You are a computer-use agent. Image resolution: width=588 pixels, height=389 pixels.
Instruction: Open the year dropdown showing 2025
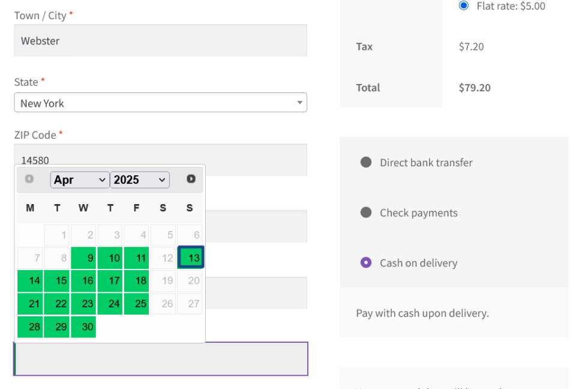tap(139, 179)
